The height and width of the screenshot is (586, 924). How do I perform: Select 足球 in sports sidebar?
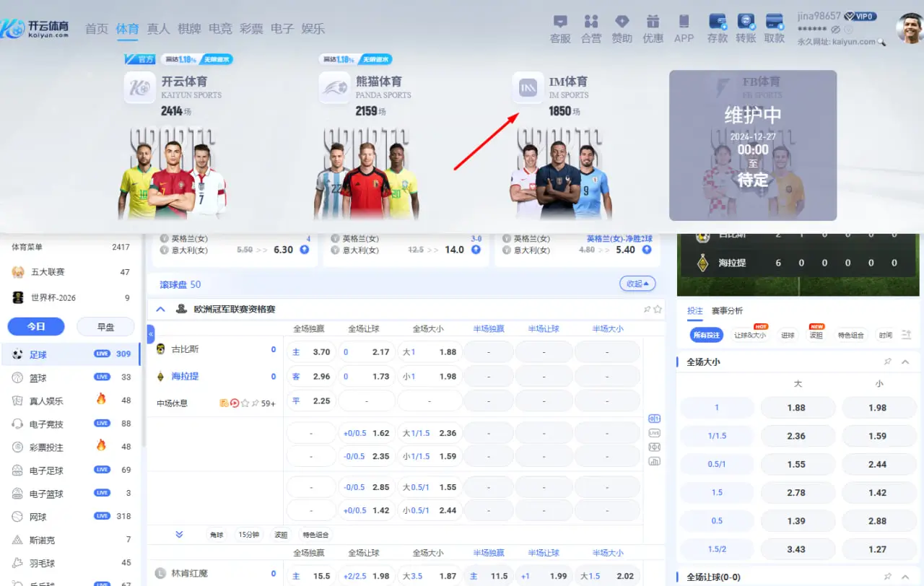[x=71, y=354]
